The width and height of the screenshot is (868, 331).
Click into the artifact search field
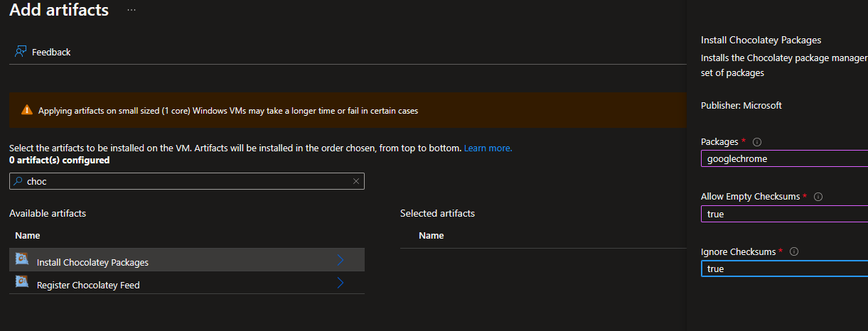pos(185,181)
